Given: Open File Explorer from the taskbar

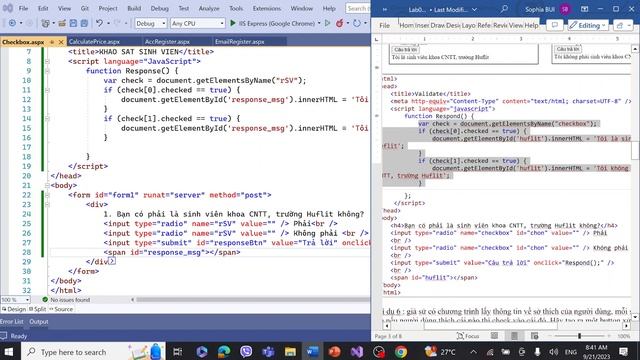Looking at the screenshot, I should pos(290,351).
